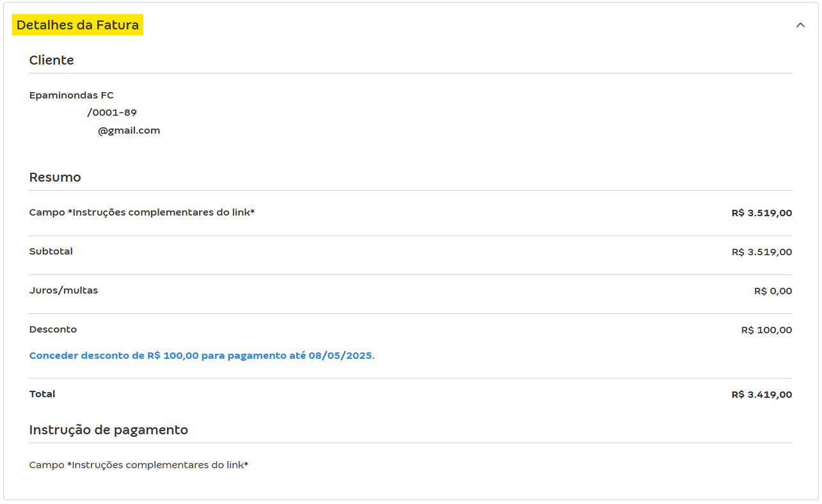Click the Instrução de pagamento heading
Image resolution: width=822 pixels, height=504 pixels.
tap(109, 430)
